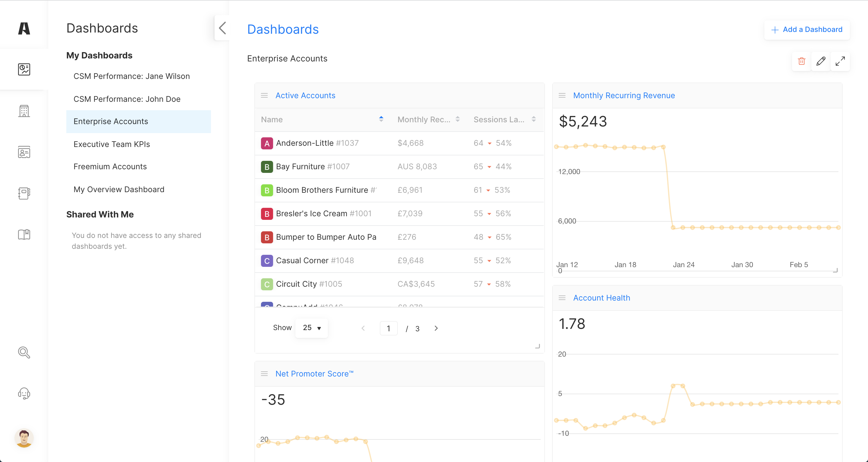Open the knowledge book icon in sidebar

[24, 234]
